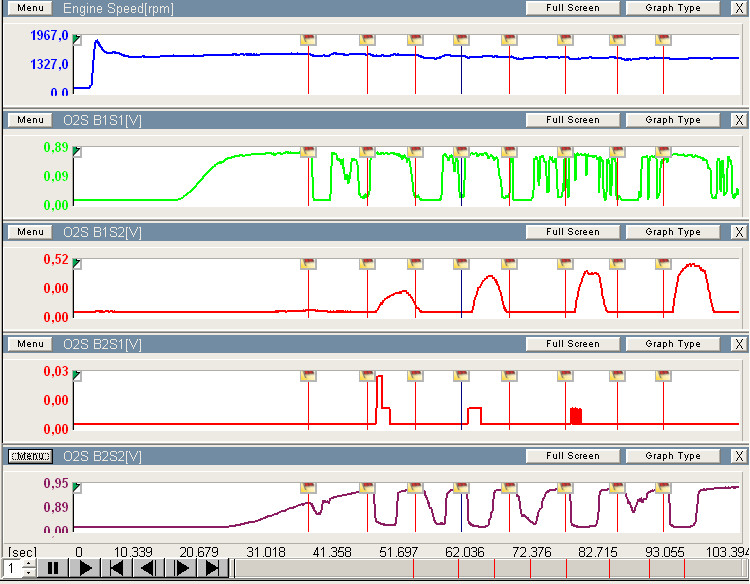Click first flag marker in Engine Speed graph

[x=308, y=40]
